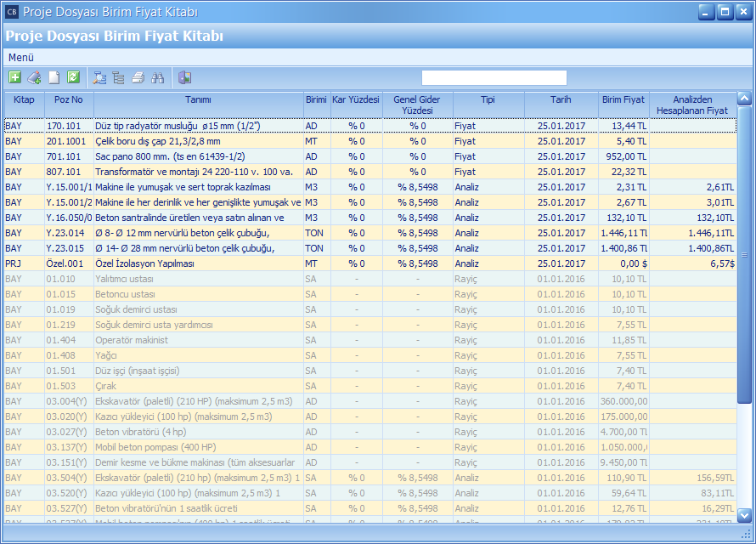
Task: Click the exit door icon in toolbar
Action: [185, 77]
